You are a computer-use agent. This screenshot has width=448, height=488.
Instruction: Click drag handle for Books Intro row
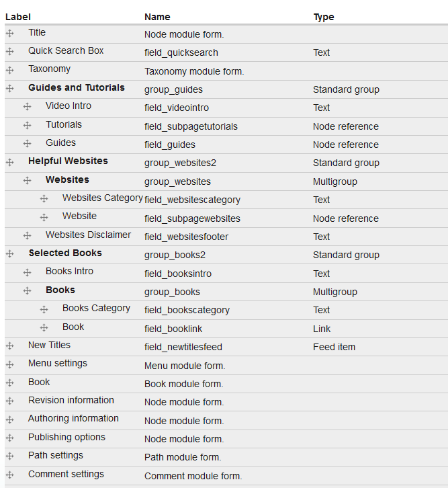pyautogui.click(x=27, y=273)
